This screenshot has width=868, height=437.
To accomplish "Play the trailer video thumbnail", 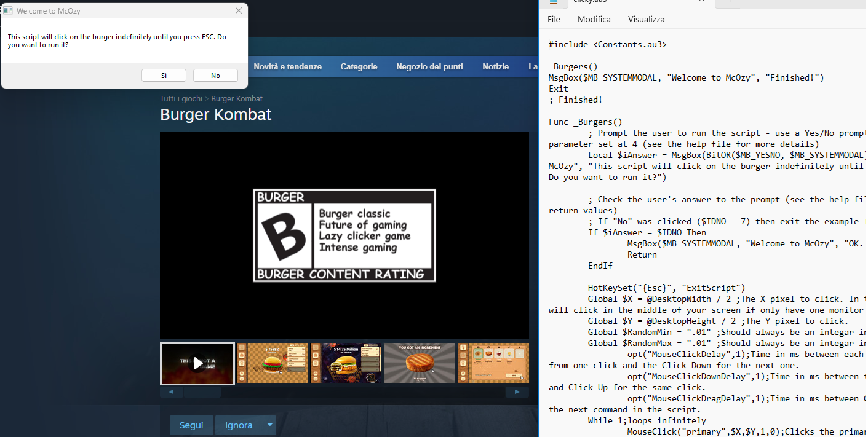I will pos(197,363).
